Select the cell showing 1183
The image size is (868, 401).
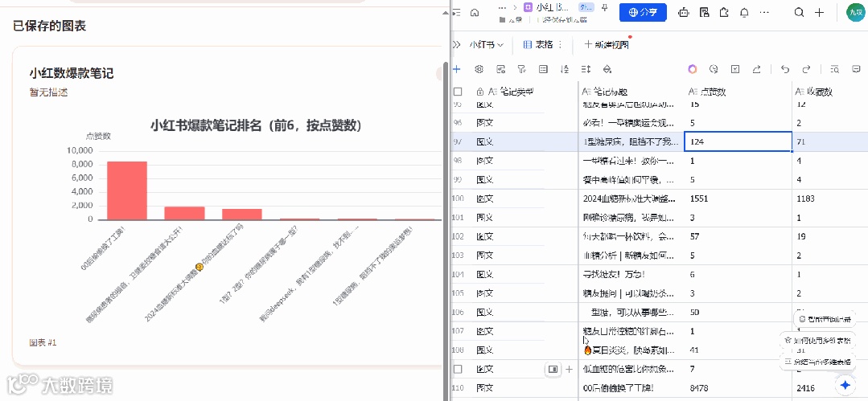(x=830, y=198)
